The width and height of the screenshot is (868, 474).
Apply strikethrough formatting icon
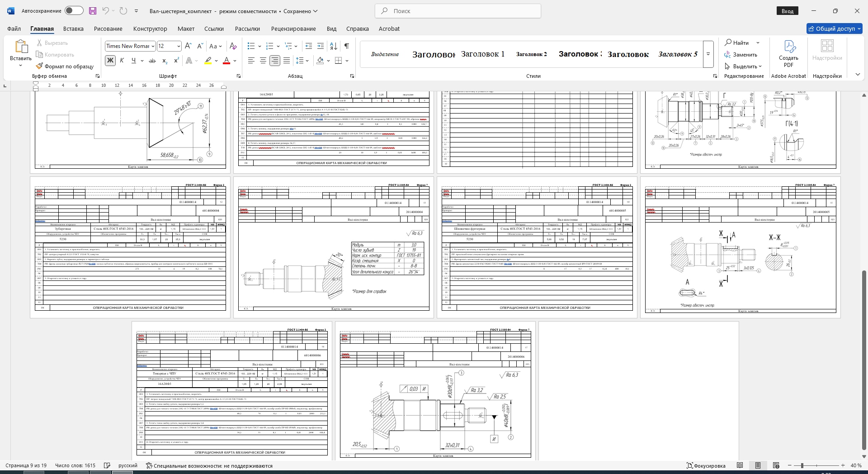pyautogui.click(x=152, y=61)
